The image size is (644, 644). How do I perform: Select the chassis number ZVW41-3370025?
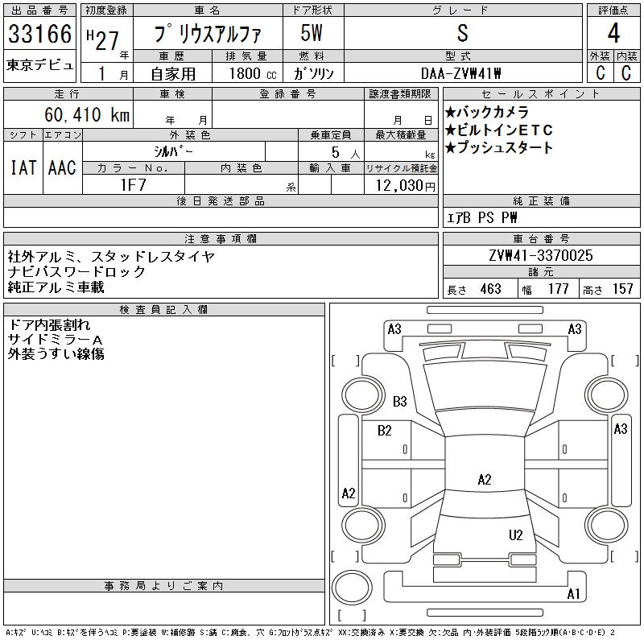point(540,255)
